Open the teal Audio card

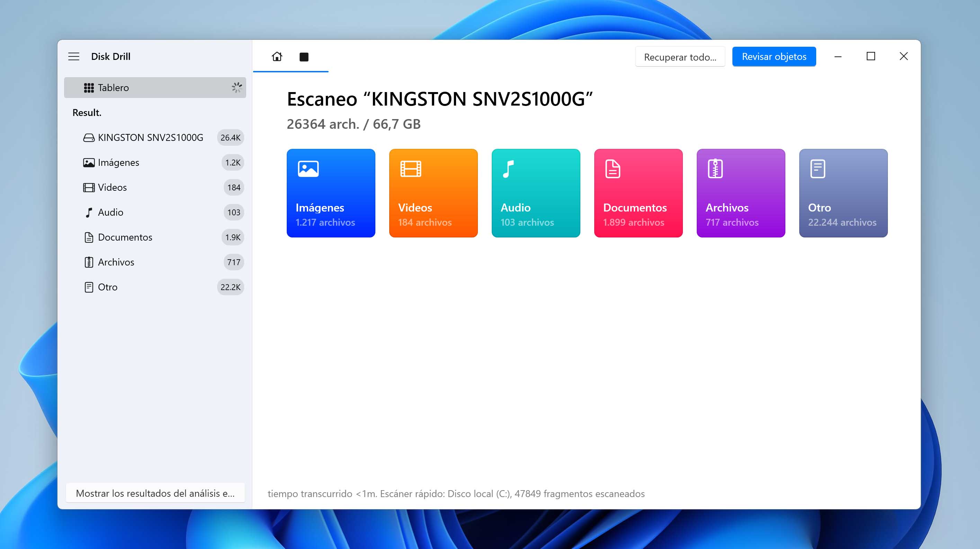point(536,193)
